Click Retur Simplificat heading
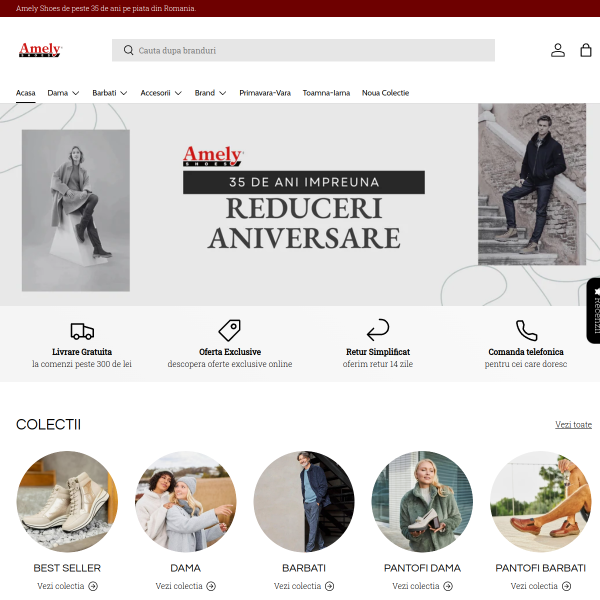The width and height of the screenshot is (600, 600). (378, 352)
